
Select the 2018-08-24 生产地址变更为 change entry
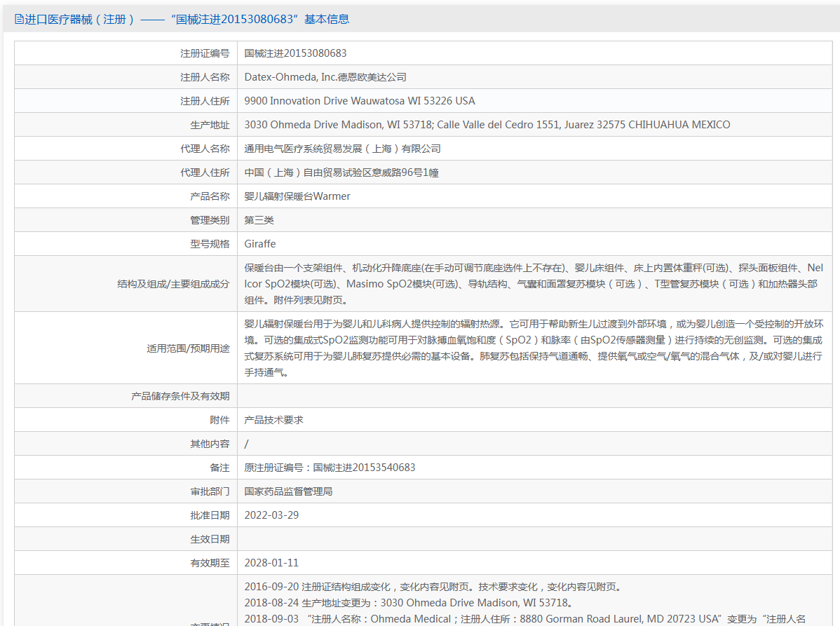click(410, 603)
